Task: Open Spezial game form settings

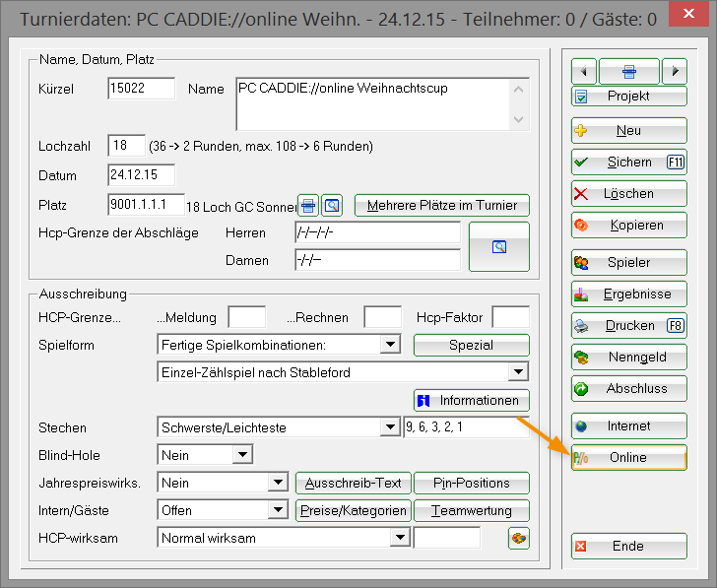Action: [471, 345]
